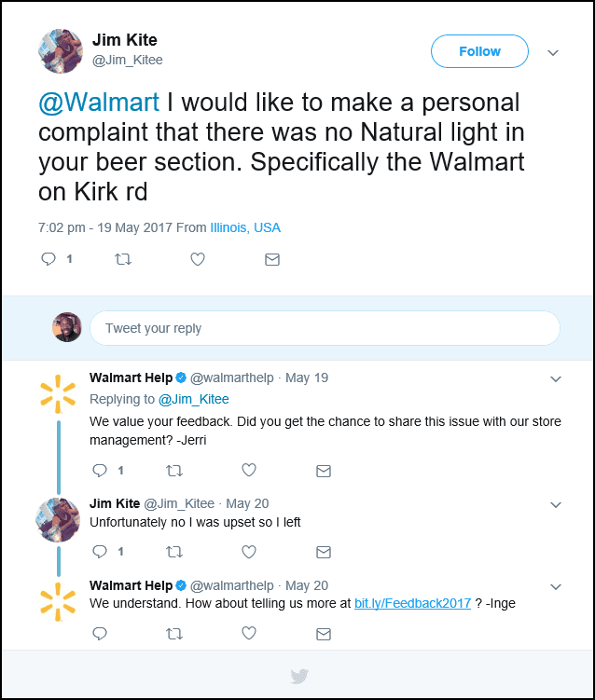
Task: Open dropdown on Walmart Help's May 19 reply
Action: (556, 378)
